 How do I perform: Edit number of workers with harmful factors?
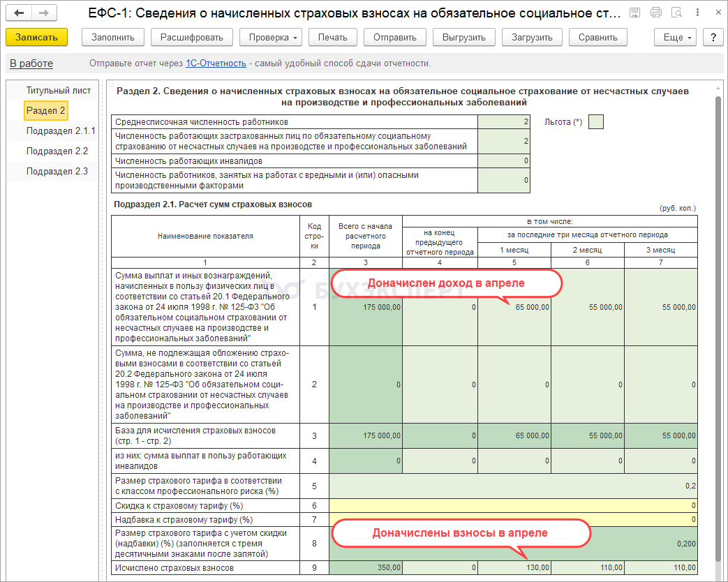point(504,180)
